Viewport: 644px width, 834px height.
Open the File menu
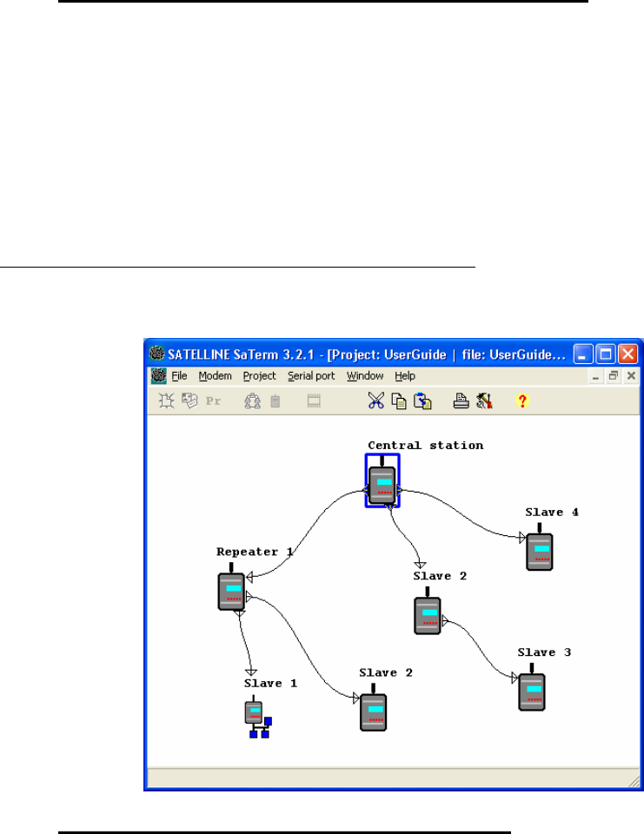pyautogui.click(x=179, y=376)
